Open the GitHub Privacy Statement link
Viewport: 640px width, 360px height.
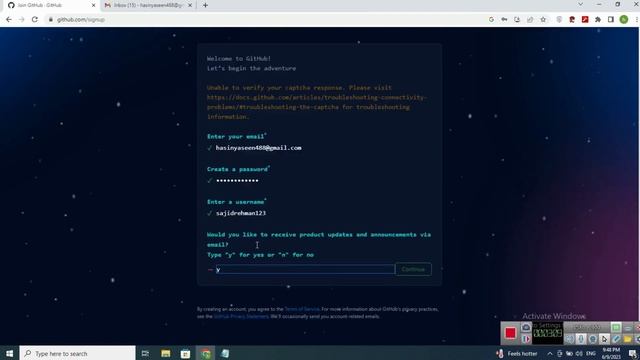click(x=241, y=316)
